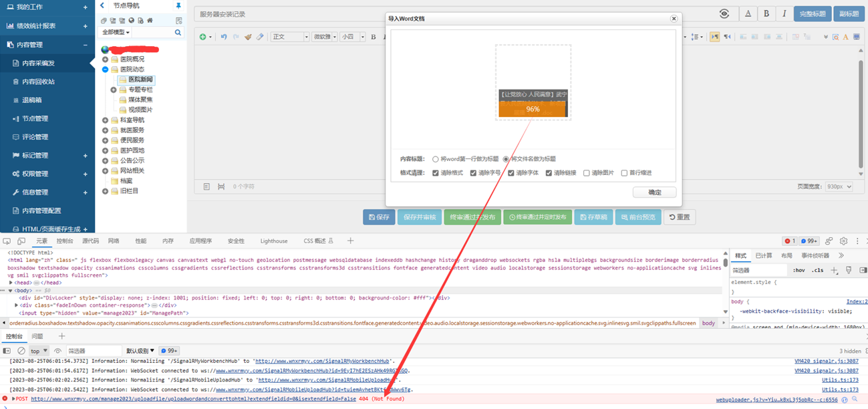The image size is (868, 409).
Task: Click the DevTools settings gear icon
Action: point(843,241)
